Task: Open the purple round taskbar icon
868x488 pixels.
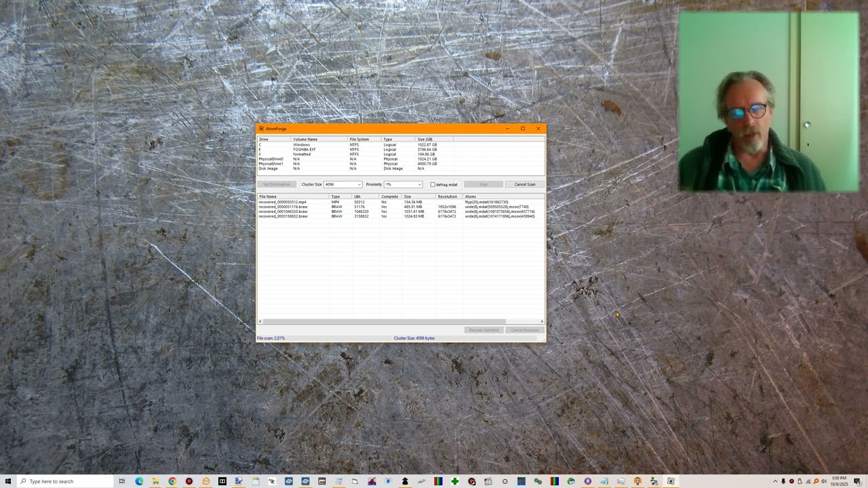Action: click(588, 481)
